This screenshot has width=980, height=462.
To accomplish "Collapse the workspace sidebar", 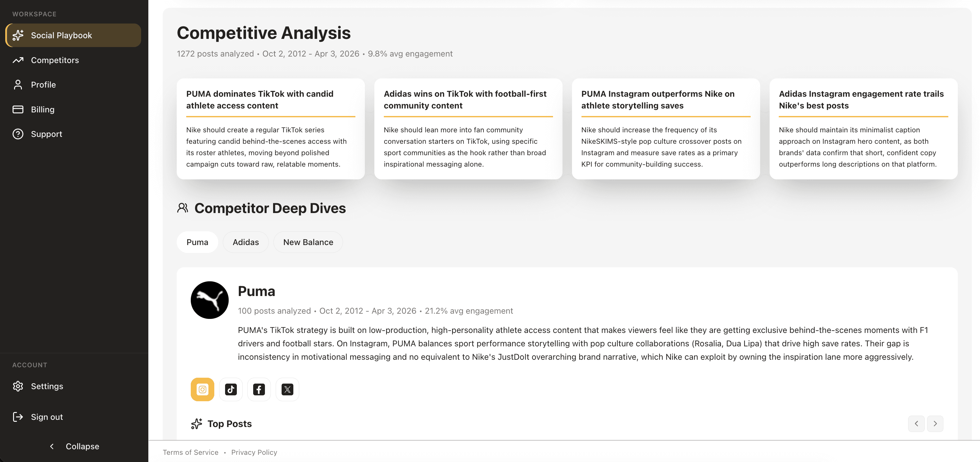I will [74, 446].
